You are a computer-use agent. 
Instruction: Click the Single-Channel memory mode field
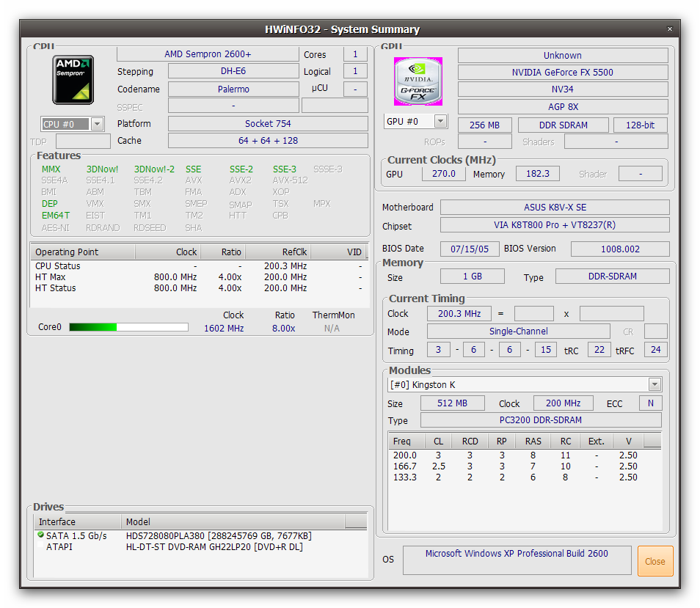click(518, 332)
